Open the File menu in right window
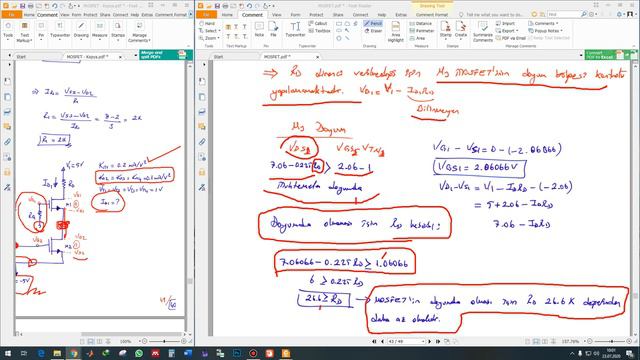Screen dimensions: 640x360 (206, 15)
